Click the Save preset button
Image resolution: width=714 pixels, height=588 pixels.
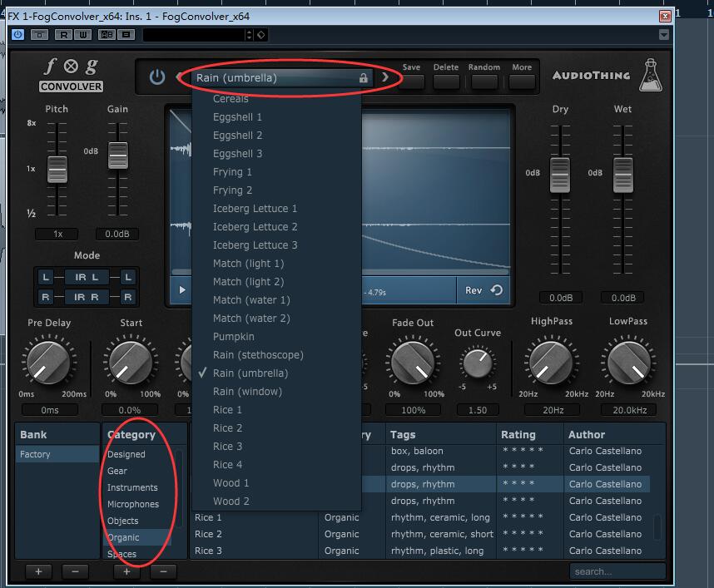pos(412,82)
